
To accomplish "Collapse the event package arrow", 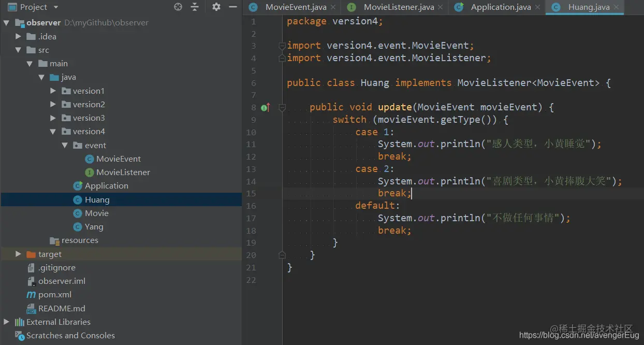I will [x=64, y=145].
